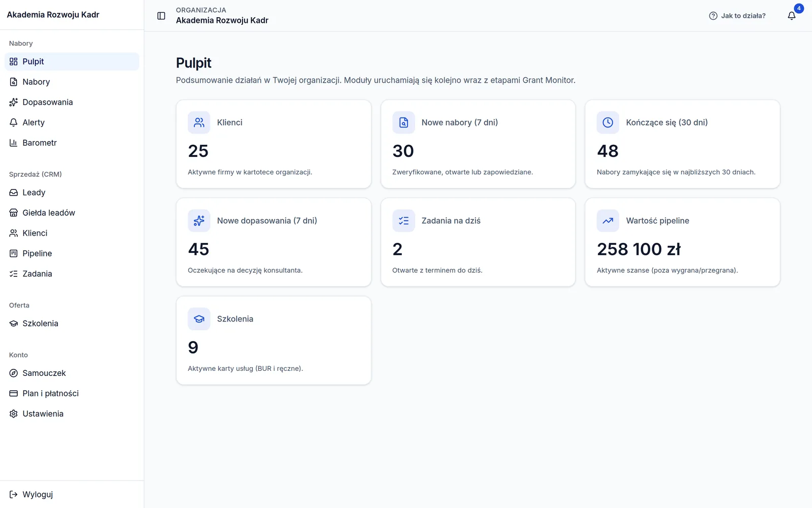The width and height of the screenshot is (812, 508).
Task: Click the Jak to działa? help link
Action: [x=737, y=16]
